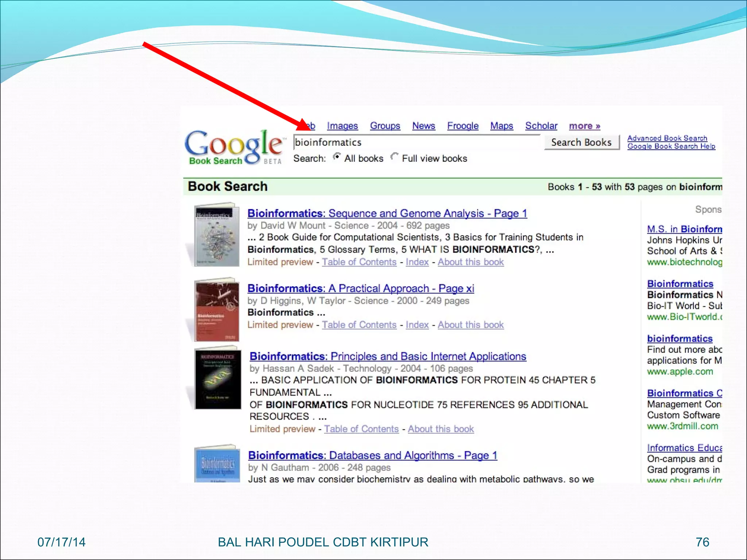
Task: Switch to the Scholar search tab
Action: coord(541,126)
